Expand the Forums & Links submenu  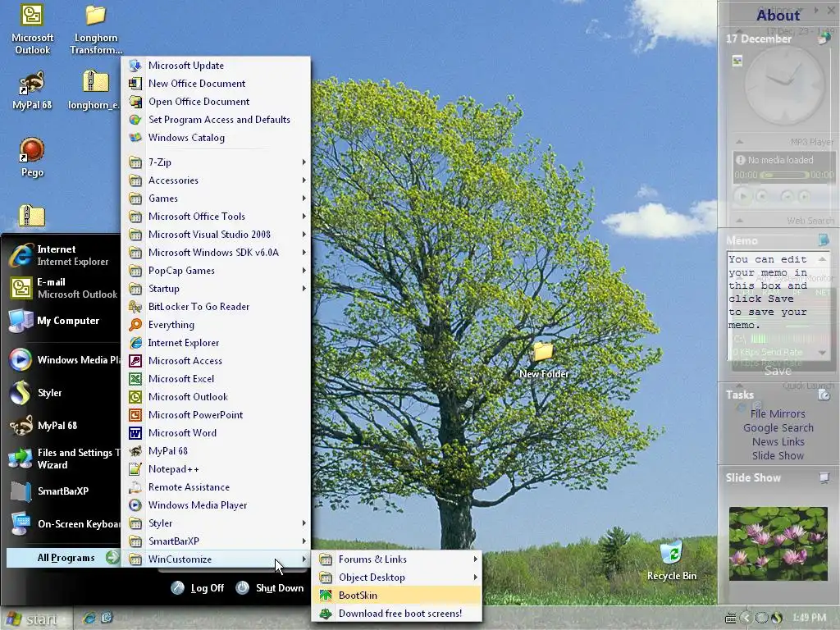pyautogui.click(x=396, y=559)
